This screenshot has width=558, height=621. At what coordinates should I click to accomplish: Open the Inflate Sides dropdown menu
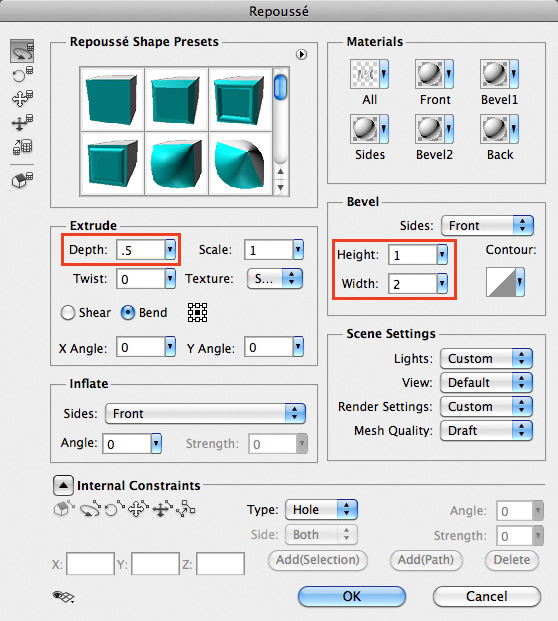pos(205,413)
